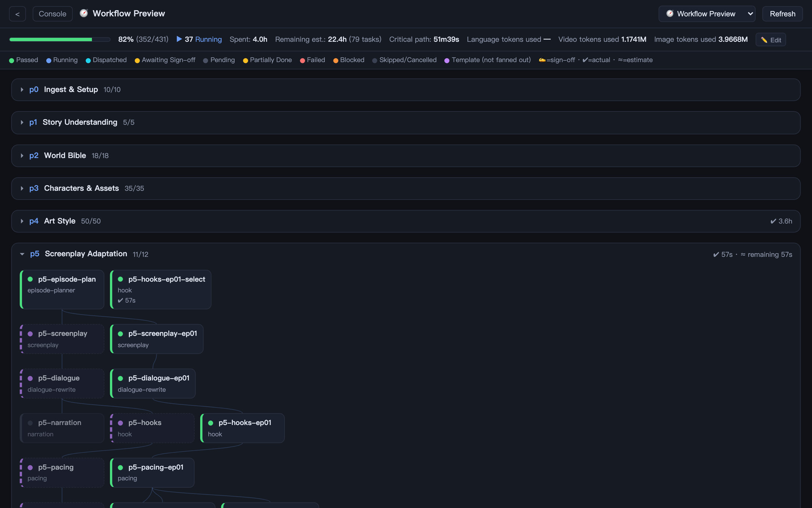The image size is (812, 508).
Task: Select the p5-episode-plan node
Action: click(x=62, y=289)
